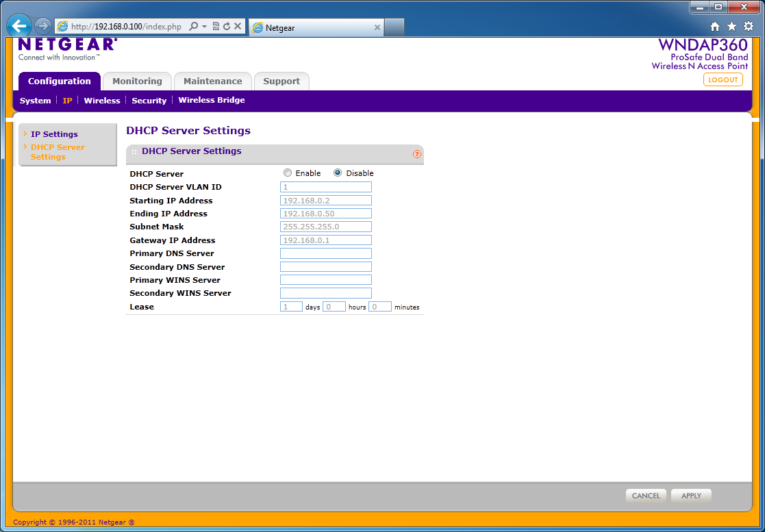Click the Ending IP Address field

tap(326, 214)
